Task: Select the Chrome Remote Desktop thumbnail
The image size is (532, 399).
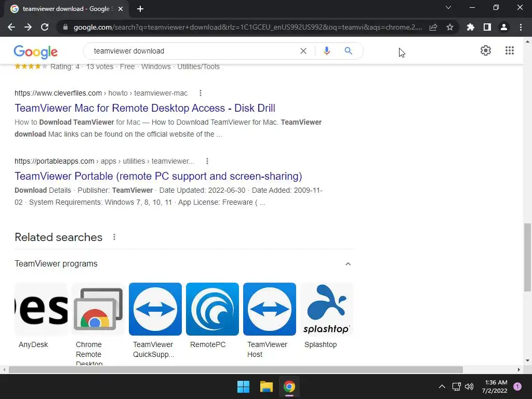Action: 98,309
